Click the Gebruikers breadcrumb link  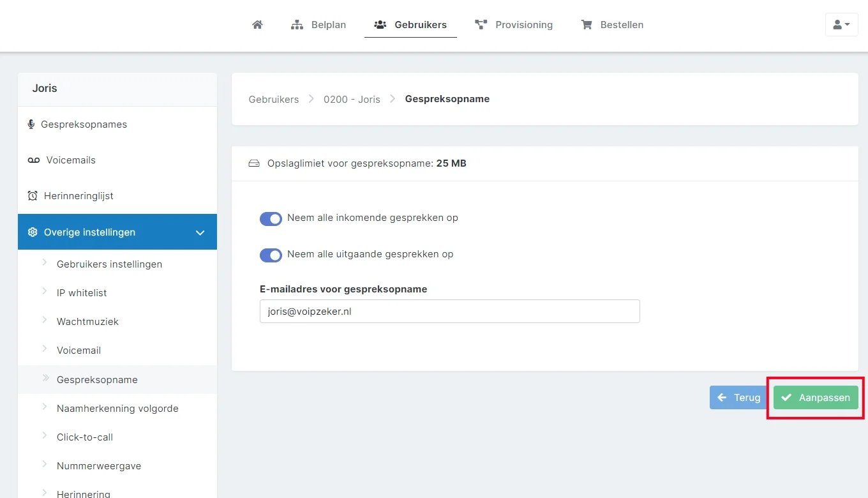tap(274, 99)
